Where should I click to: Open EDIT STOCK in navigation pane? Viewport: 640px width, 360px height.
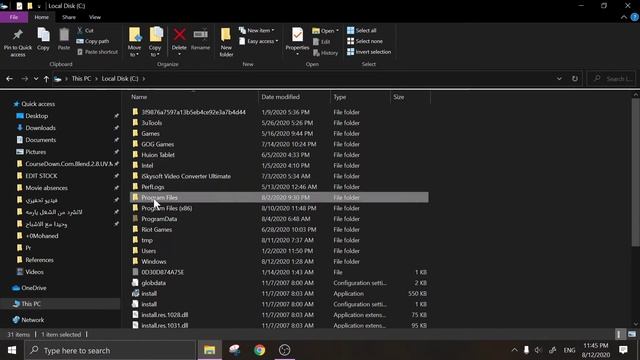[x=41, y=176]
